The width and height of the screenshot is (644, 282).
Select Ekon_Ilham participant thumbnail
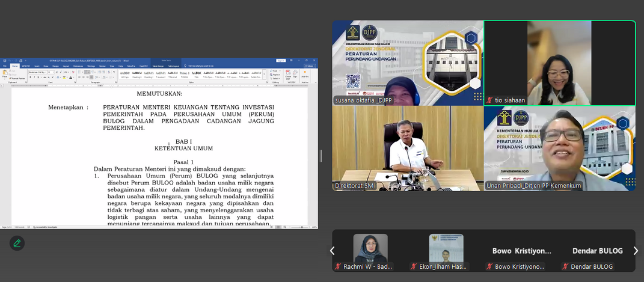click(446, 252)
